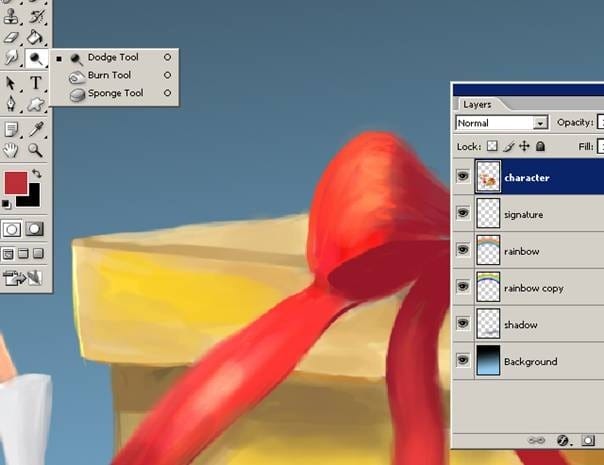Select the Zoom magnifier tool
This screenshot has height=465, width=604.
pos(35,150)
